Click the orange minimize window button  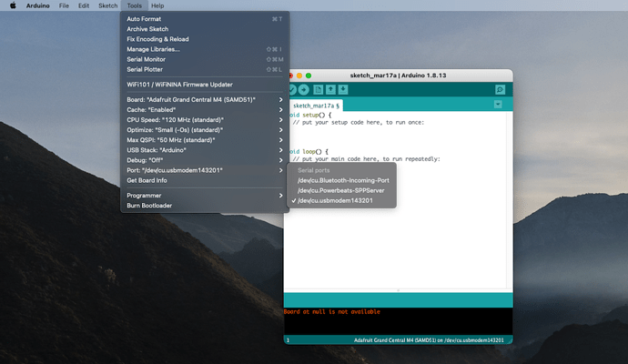299,76
